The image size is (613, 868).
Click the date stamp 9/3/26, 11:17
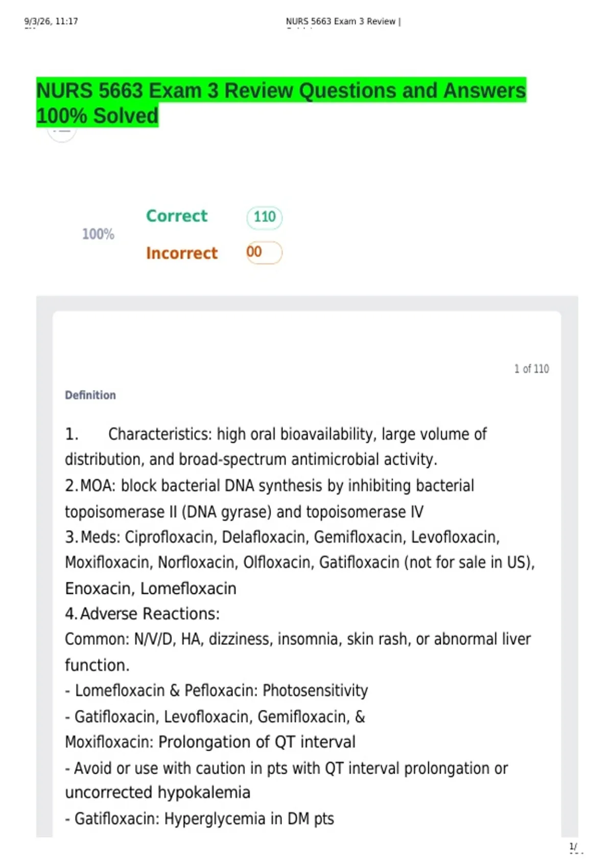pos(51,21)
